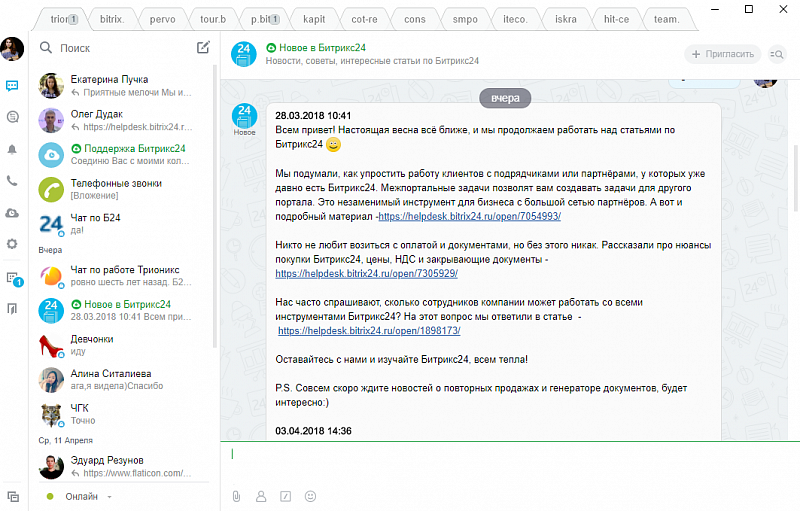Open the ЧГК chat
The image size is (800, 511).
coord(122,414)
